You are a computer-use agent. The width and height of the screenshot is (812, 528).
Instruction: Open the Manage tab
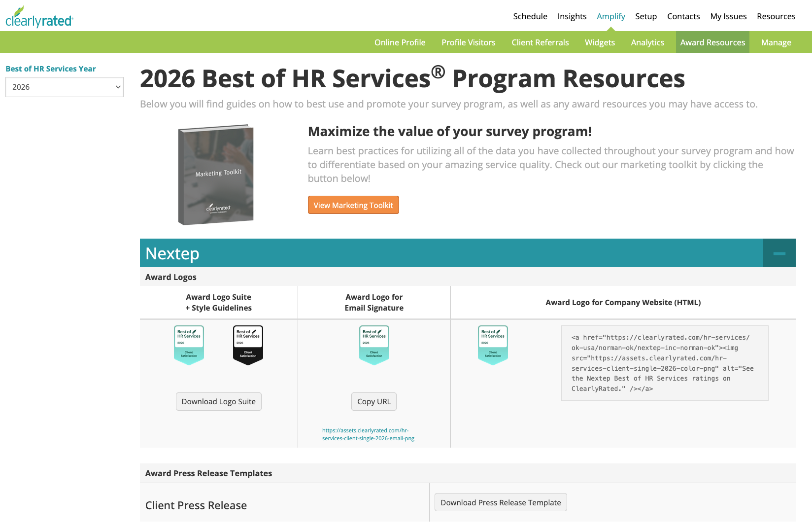click(776, 42)
